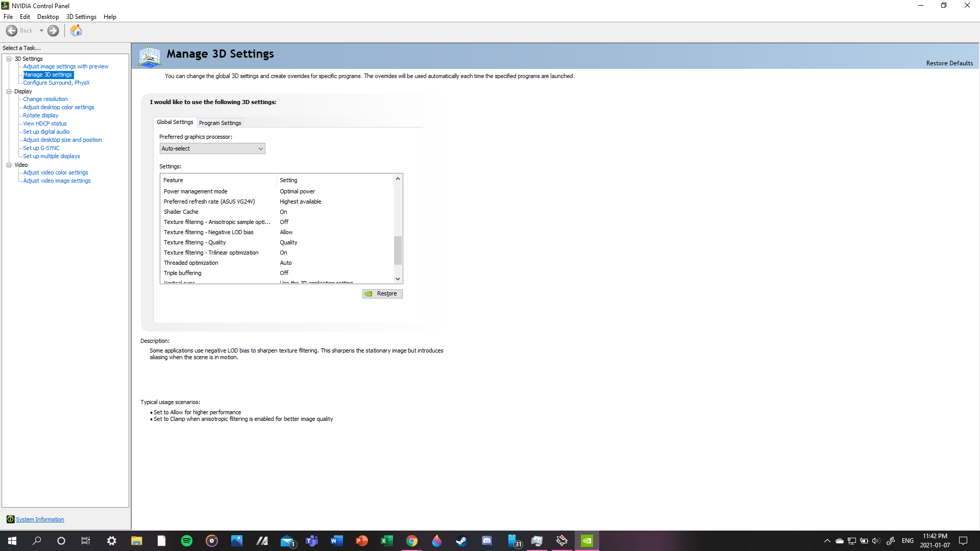The image size is (980, 551).
Task: Select Adjust image settings with preview
Action: click(x=66, y=66)
